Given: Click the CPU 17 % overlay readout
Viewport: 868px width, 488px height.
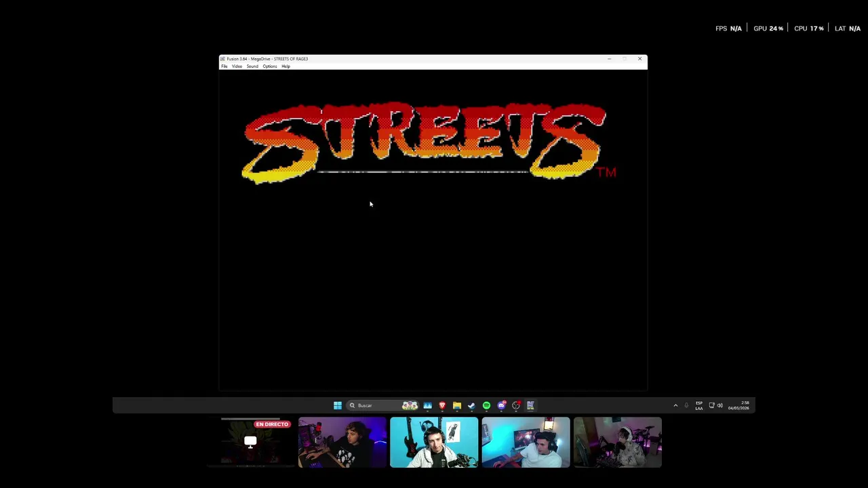Looking at the screenshot, I should (809, 28).
